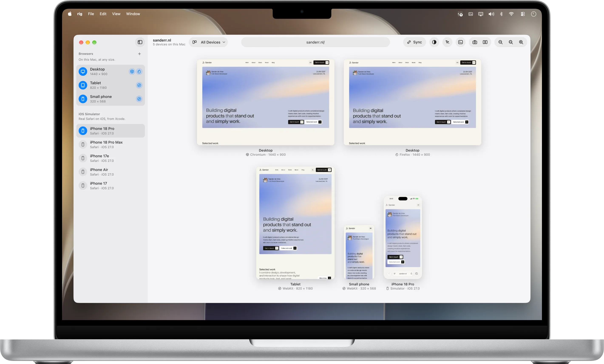Zoom out with the minus magnifier
Viewport: 604px width, 364px height.
tap(500, 42)
